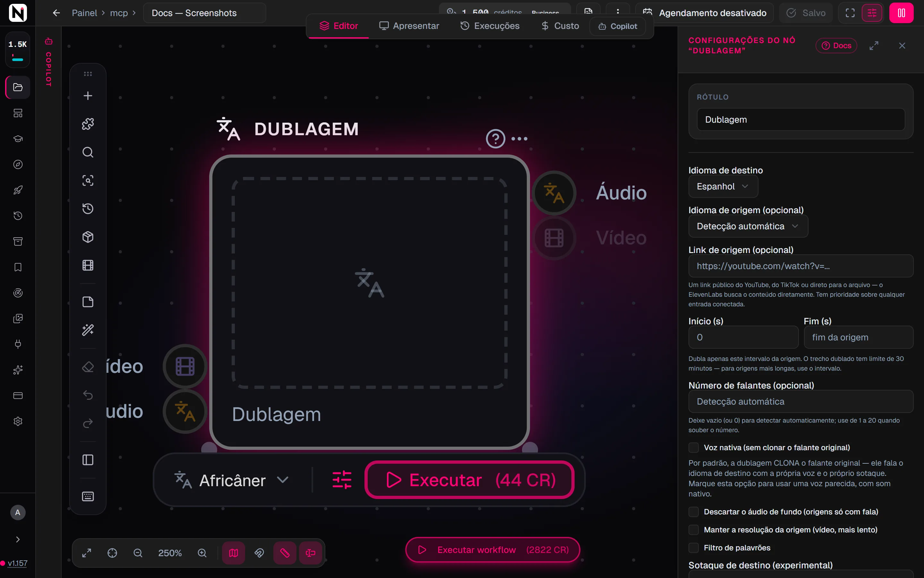Enable Manter a resolução da origem checkbox
The image size is (924, 578).
[693, 530]
